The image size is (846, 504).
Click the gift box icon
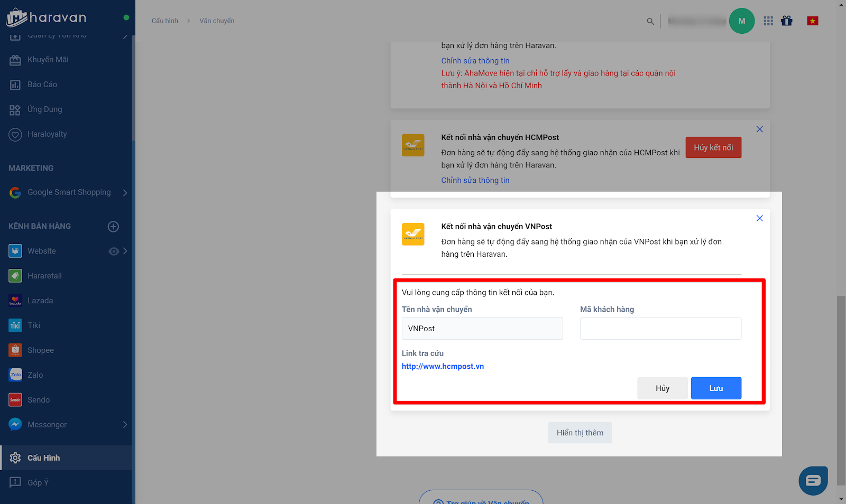787,21
